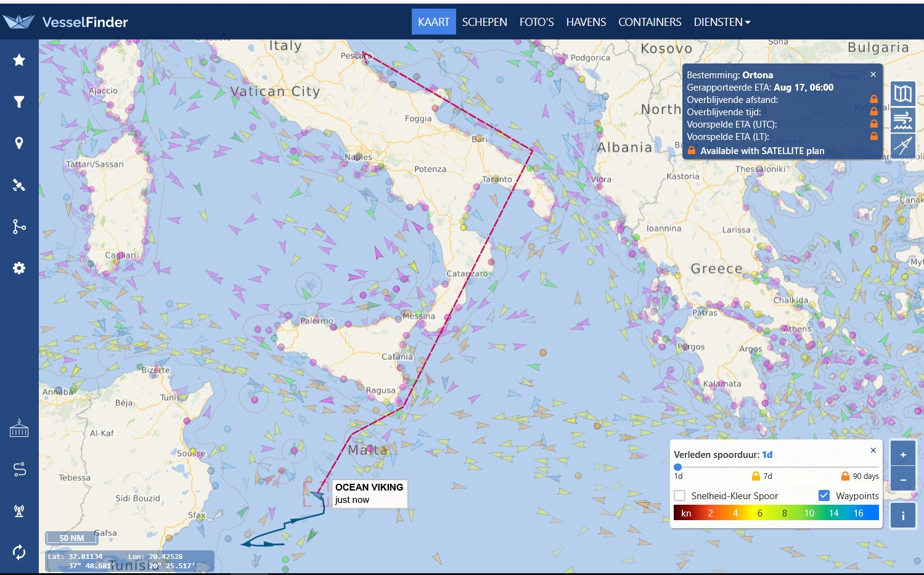The image size is (924, 575).
Task: Open the settings gear in sidebar
Action: [x=19, y=268]
